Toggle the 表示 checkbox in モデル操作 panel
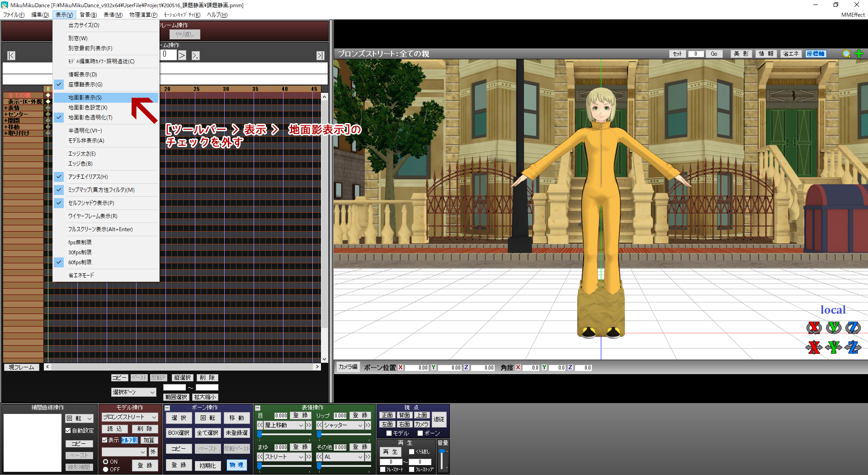The image size is (868, 475). pyautogui.click(x=105, y=440)
